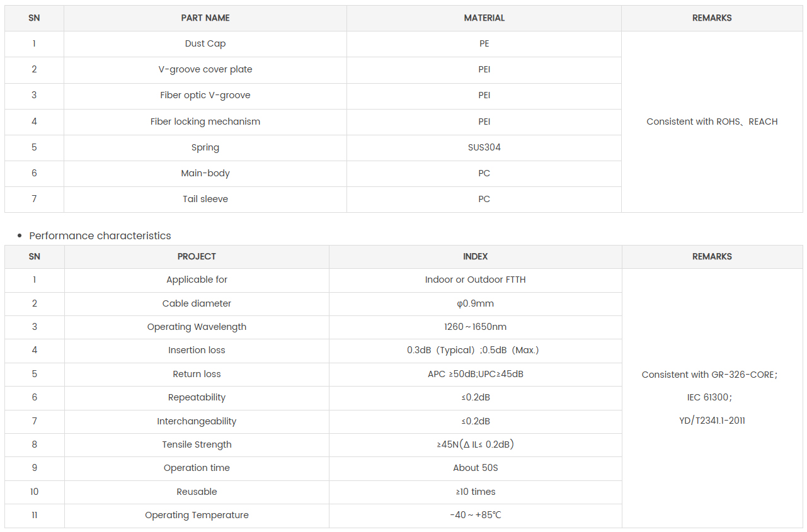Click the PART NAME column header

pyautogui.click(x=205, y=18)
